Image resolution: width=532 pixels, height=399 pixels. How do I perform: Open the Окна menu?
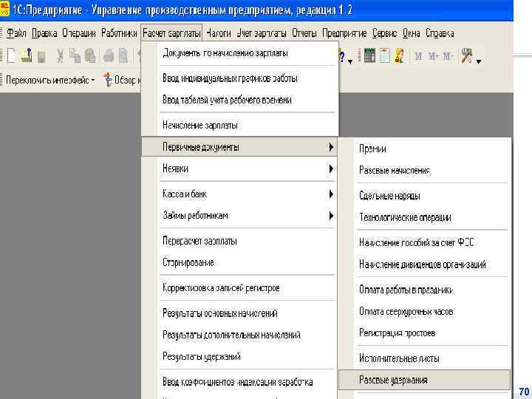(x=412, y=33)
